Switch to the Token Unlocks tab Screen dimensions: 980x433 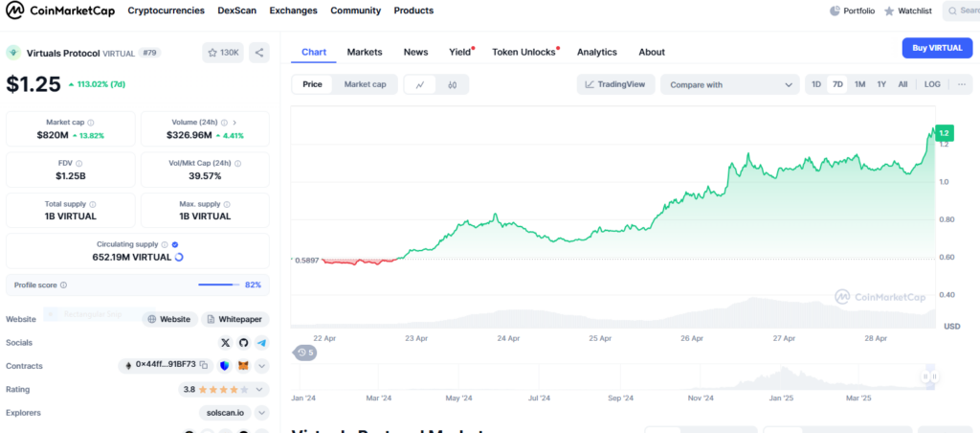click(523, 52)
